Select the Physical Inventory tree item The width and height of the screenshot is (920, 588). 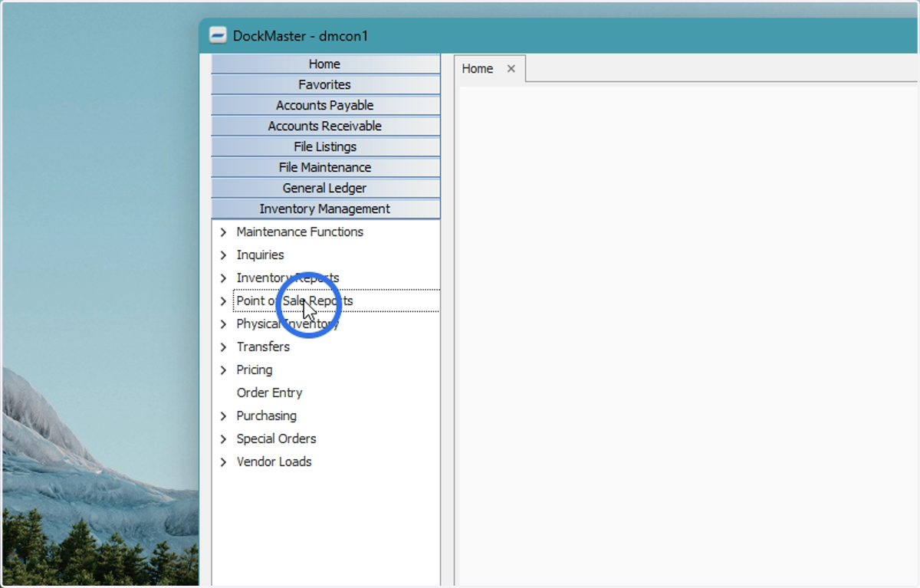click(x=287, y=324)
